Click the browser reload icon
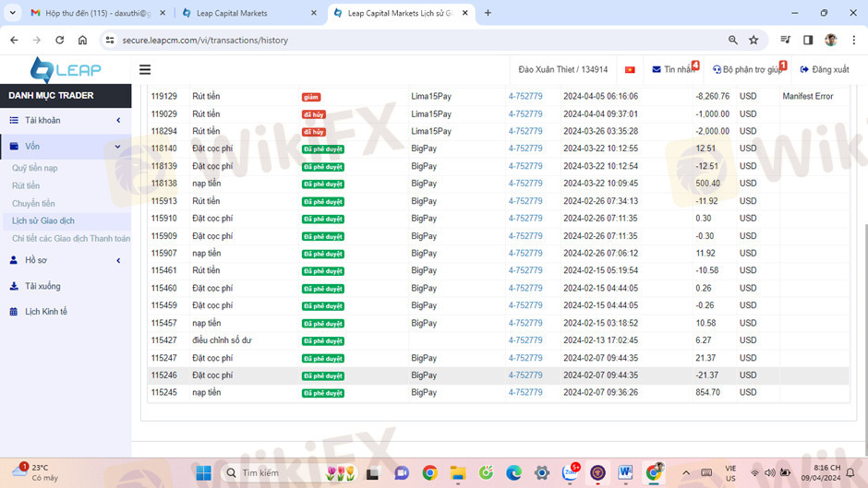This screenshot has width=868, height=488. pos(59,41)
